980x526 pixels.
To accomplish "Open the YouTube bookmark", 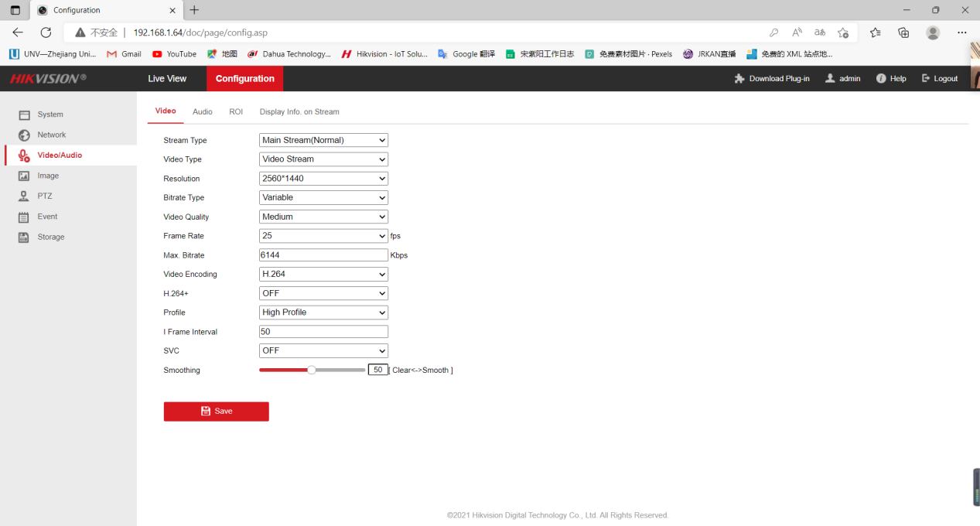I will (x=174, y=54).
